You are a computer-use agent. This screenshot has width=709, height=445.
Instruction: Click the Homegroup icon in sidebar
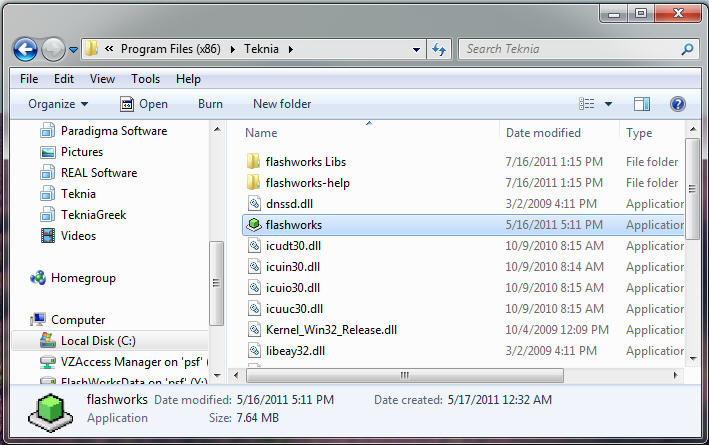click(x=39, y=278)
